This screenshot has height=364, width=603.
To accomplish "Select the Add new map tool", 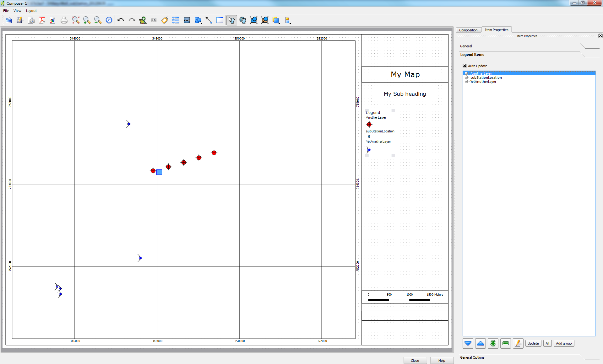I will [x=143, y=20].
